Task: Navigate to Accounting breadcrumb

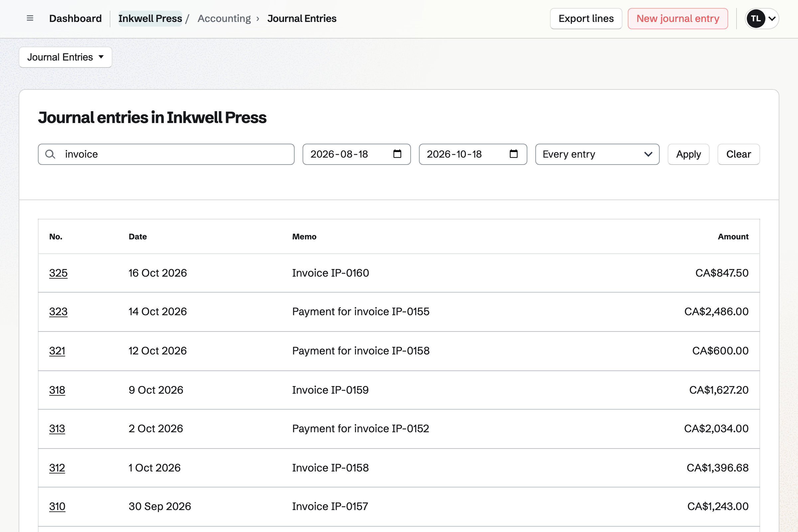Action: [224, 19]
